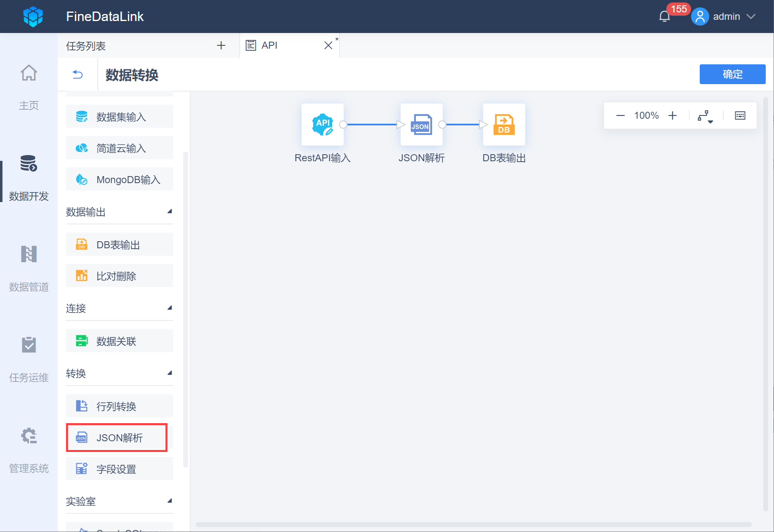Screen dimensions: 774x532
Task: Collapse the 实验室 section
Action: pyautogui.click(x=170, y=501)
